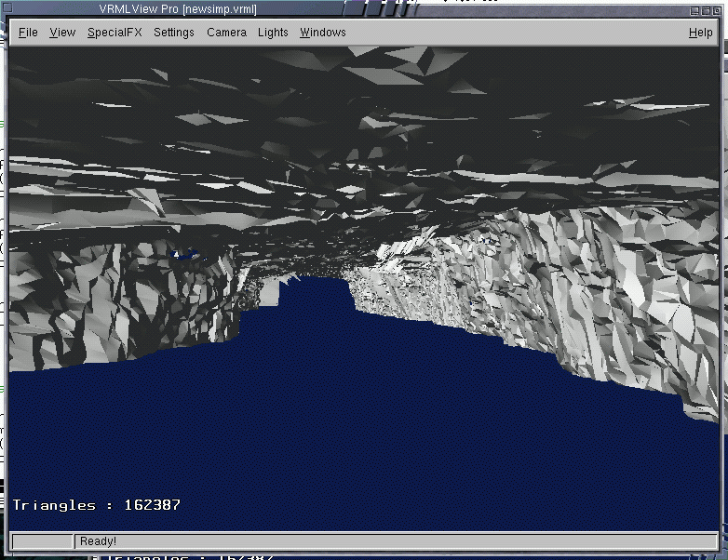Open the Help menu
Viewport: 728px width, 560px height.
pos(700,33)
